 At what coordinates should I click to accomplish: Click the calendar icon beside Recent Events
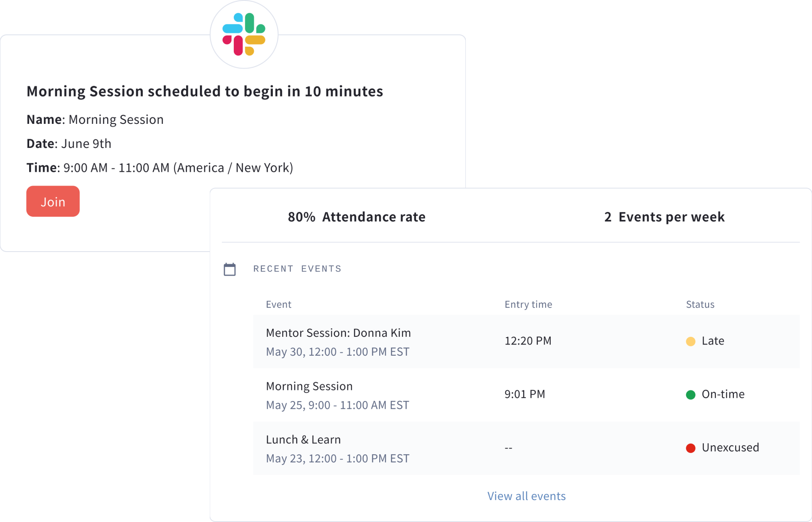(230, 269)
